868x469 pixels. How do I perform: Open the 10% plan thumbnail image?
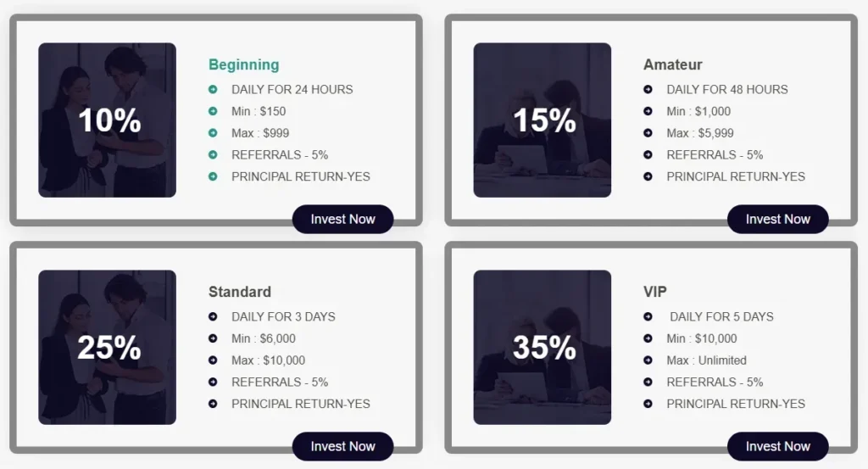[107, 120]
